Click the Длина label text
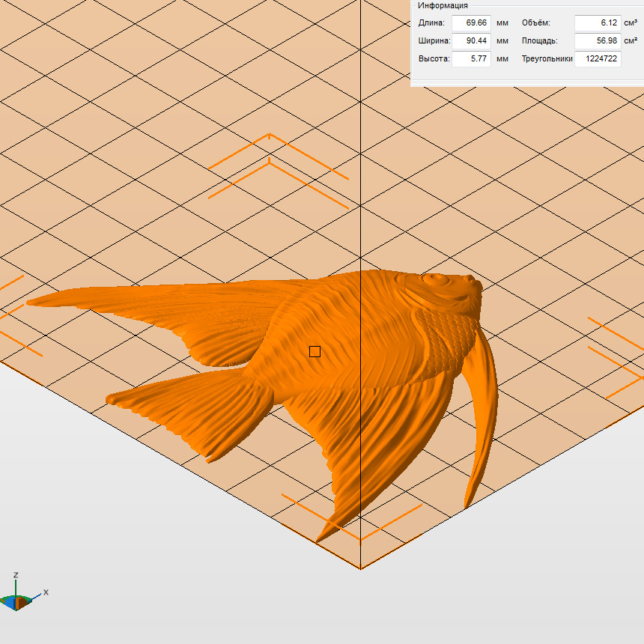 click(431, 23)
